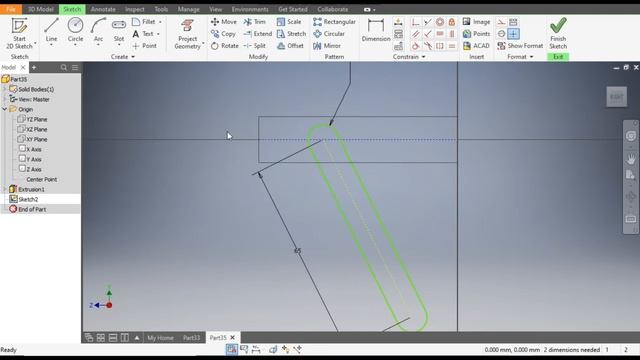This screenshot has height=360, width=640.
Task: Click the browser search icon
Action: [64, 67]
